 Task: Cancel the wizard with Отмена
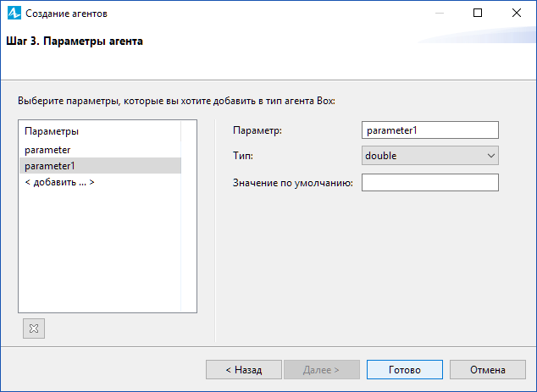488,370
